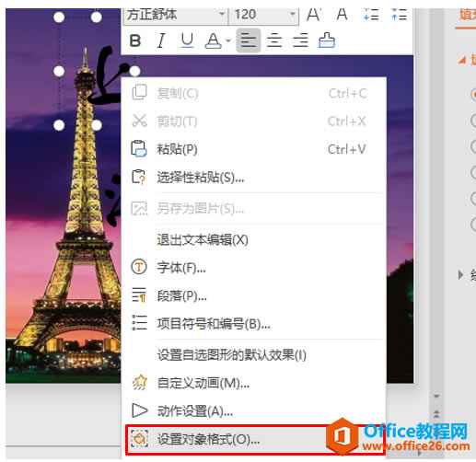
Task: Collapse the orange expanded section in right panel
Action: tap(462, 60)
